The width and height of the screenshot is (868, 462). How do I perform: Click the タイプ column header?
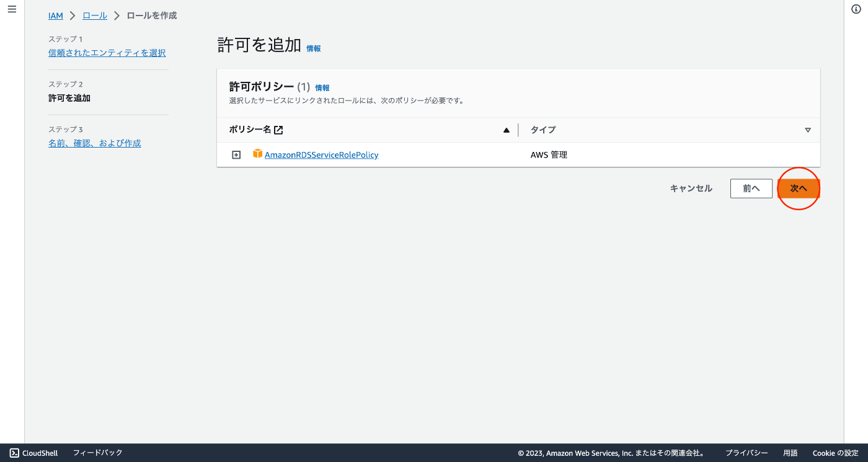click(543, 130)
